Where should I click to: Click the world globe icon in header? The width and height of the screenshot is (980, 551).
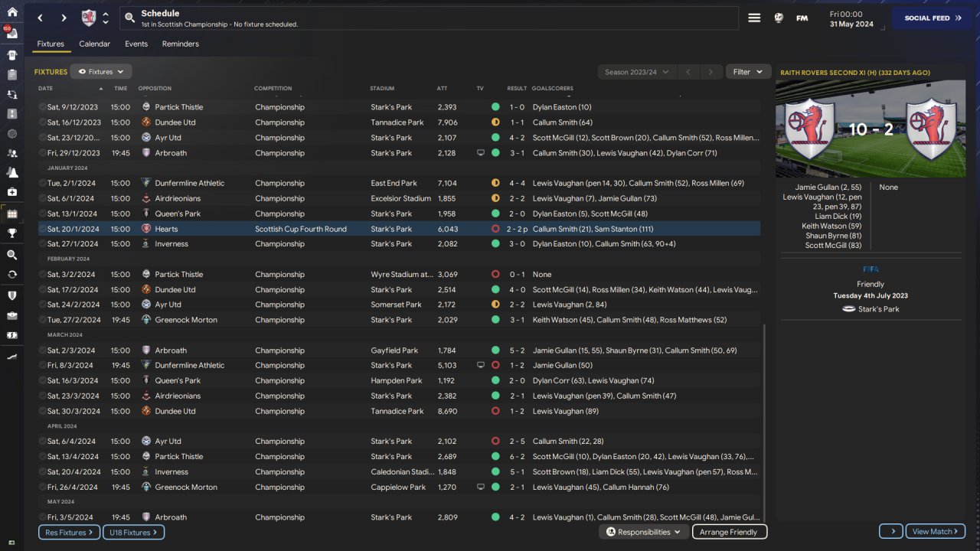point(779,18)
